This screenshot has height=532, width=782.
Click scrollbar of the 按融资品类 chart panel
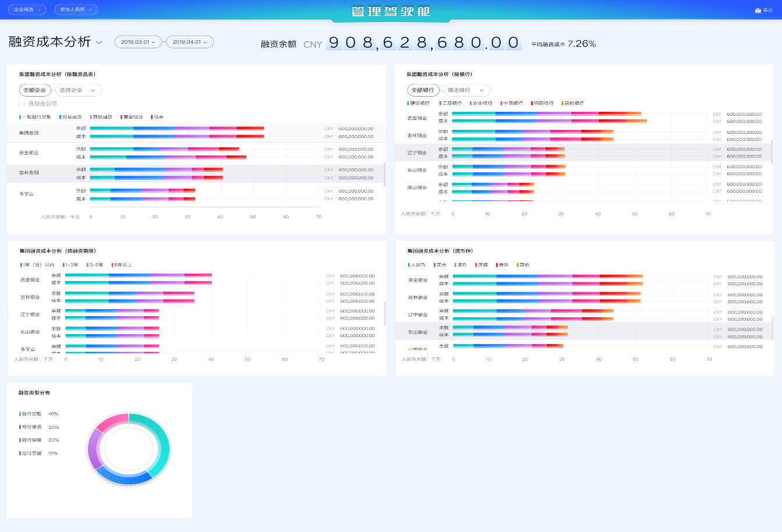pos(384,175)
